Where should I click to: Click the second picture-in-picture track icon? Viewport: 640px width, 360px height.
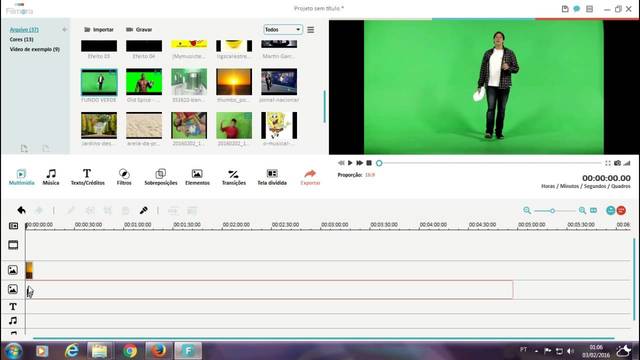coord(13,289)
